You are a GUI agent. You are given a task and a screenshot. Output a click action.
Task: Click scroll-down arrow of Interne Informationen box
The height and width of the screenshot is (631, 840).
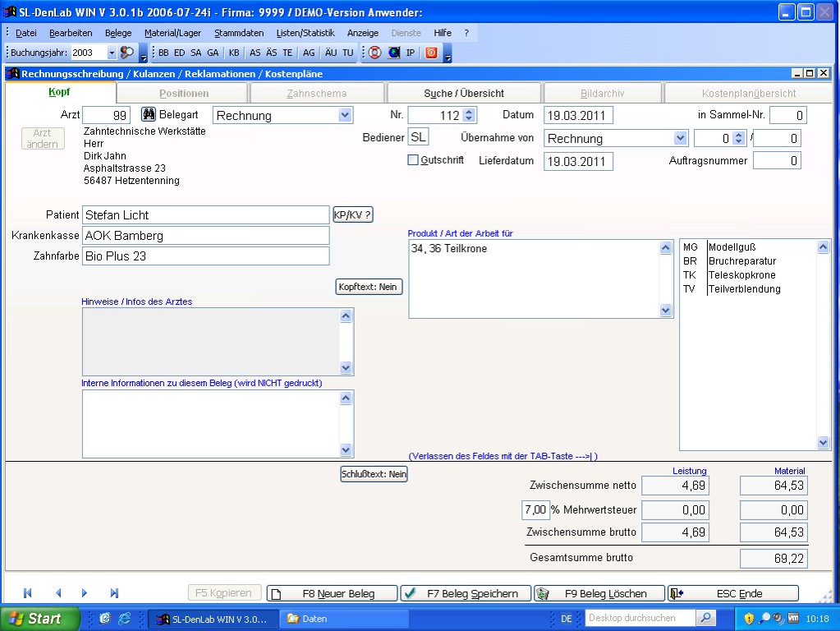[x=346, y=449]
